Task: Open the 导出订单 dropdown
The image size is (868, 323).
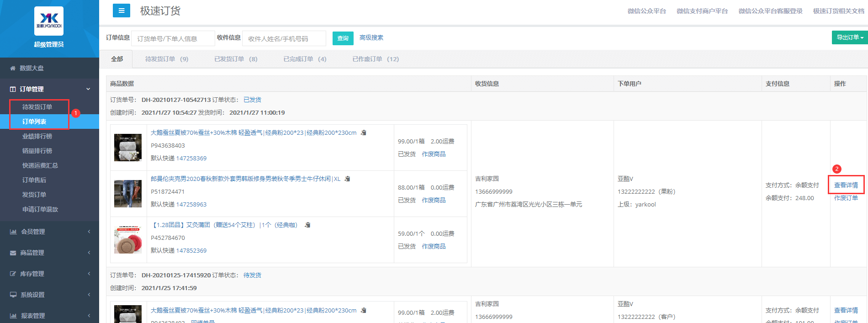Action: (850, 37)
